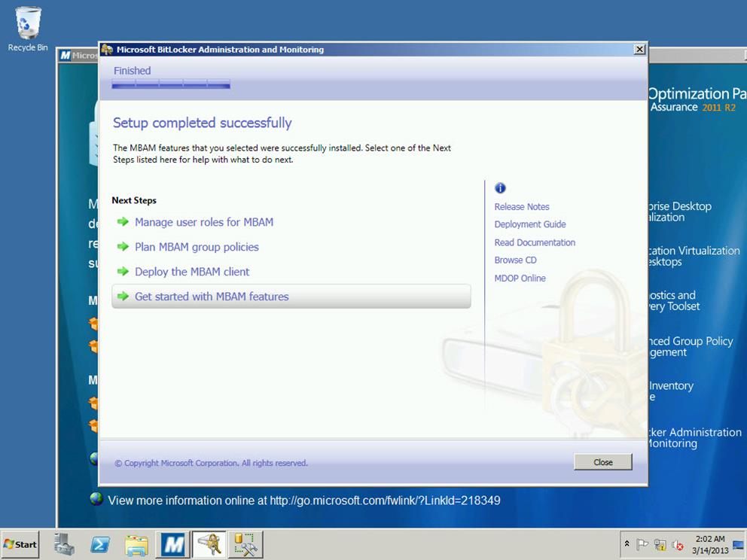Launch Windows PowerShell from the taskbar

[x=100, y=544]
